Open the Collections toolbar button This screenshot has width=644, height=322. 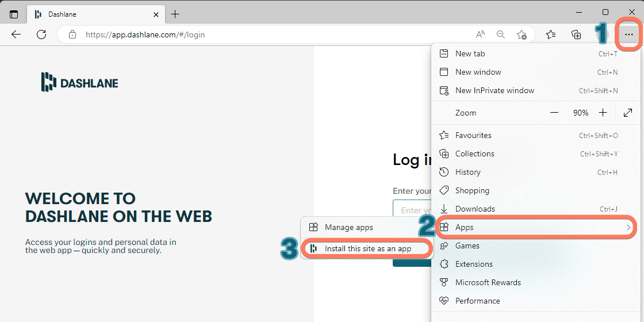click(x=577, y=34)
